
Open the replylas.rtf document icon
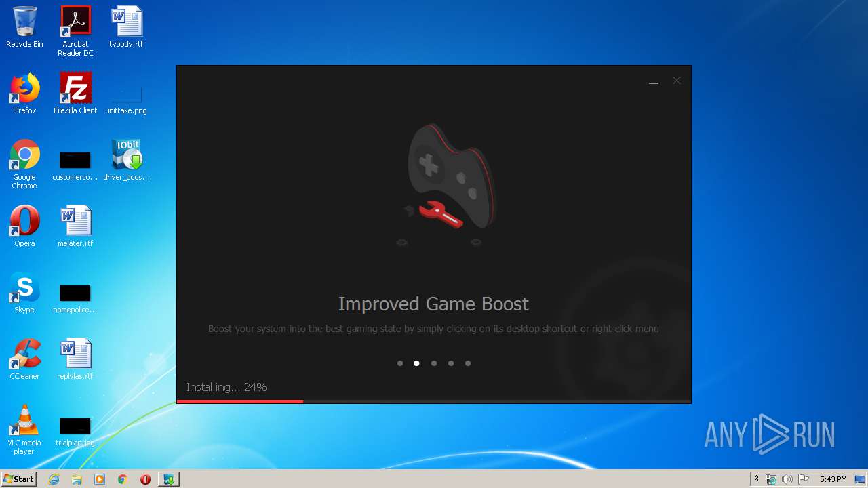pos(75,359)
